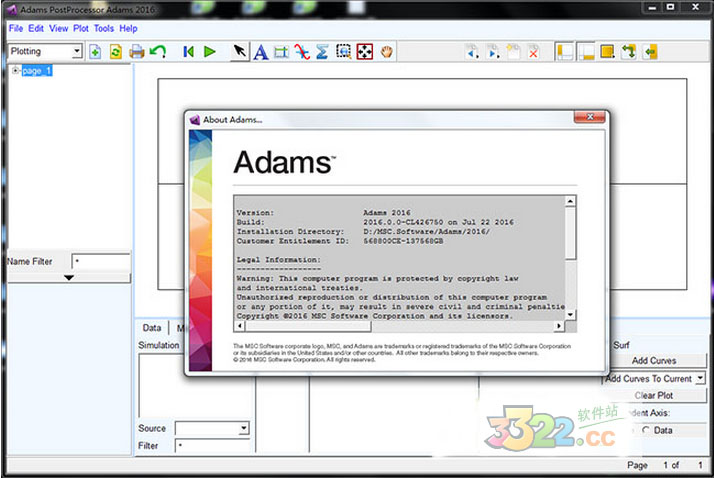Viewport: 714px width, 478px height.
Task: Expand the page_1 tree node
Action: click(15, 71)
